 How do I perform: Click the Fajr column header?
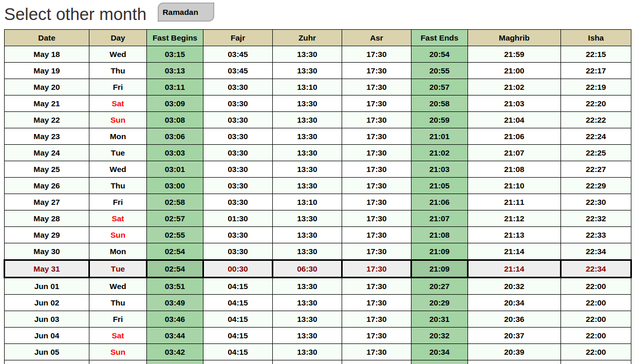(238, 38)
